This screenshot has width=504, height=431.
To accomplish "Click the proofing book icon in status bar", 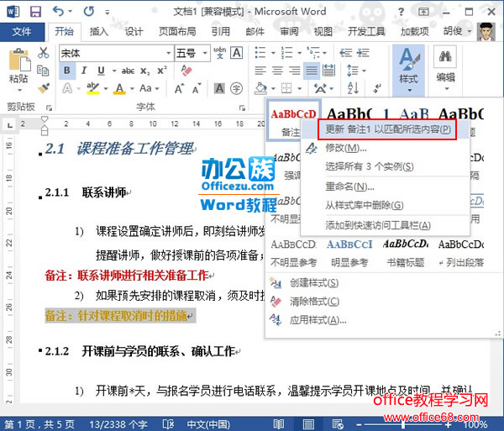I will pos(168,424).
